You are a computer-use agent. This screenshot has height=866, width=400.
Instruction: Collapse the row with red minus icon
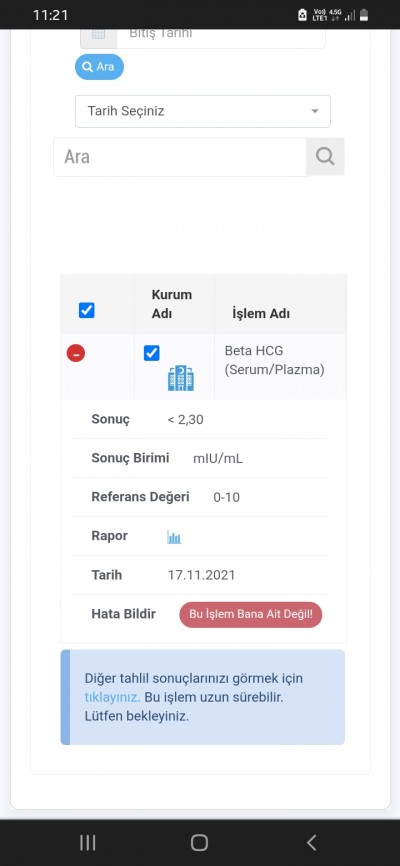coord(76,353)
